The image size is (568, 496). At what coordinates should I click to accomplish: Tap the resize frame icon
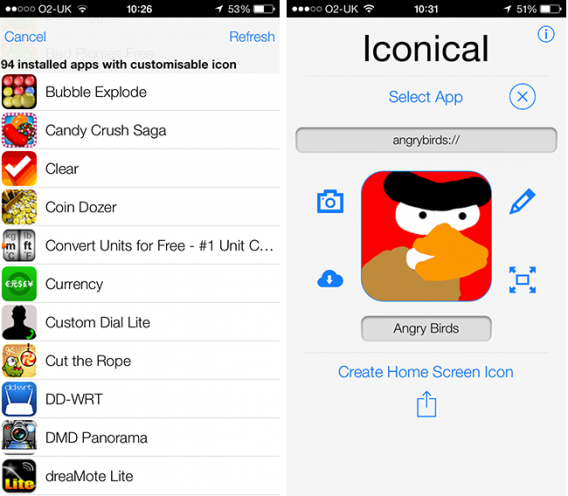click(522, 280)
